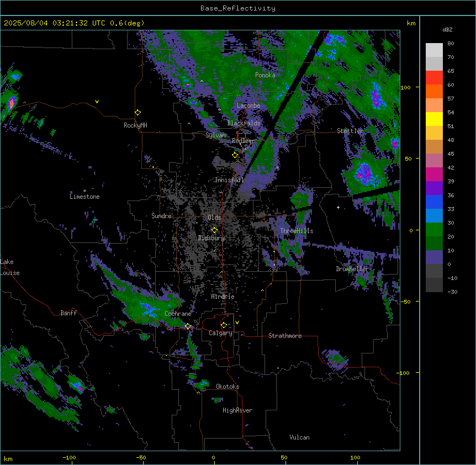Click the Vulcan city label
Screen dimensions: 476x465
(300, 437)
